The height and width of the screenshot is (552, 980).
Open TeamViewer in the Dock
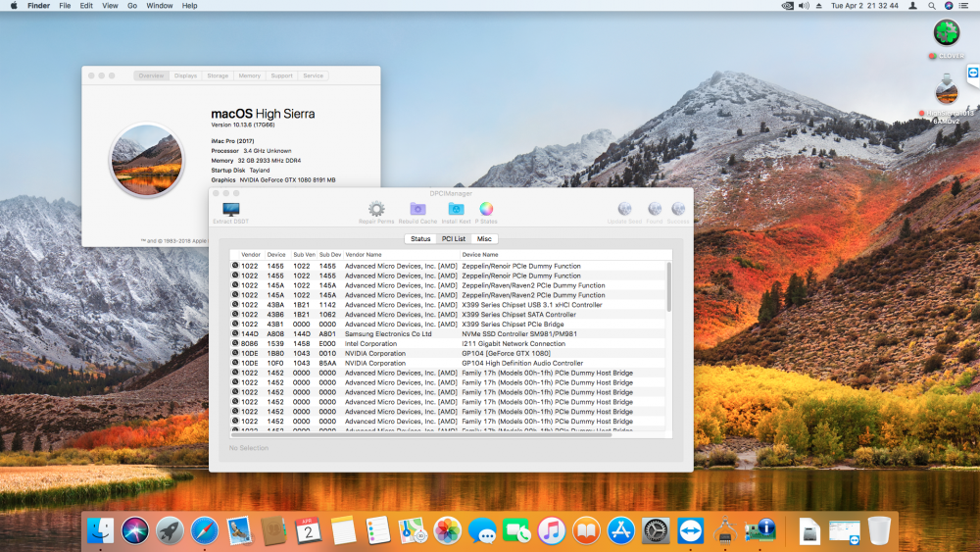tap(690, 530)
